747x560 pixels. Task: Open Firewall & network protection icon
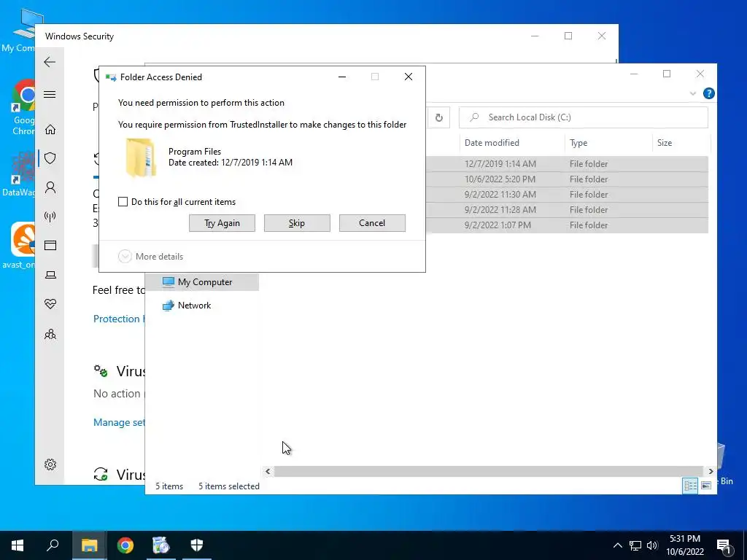pyautogui.click(x=50, y=217)
